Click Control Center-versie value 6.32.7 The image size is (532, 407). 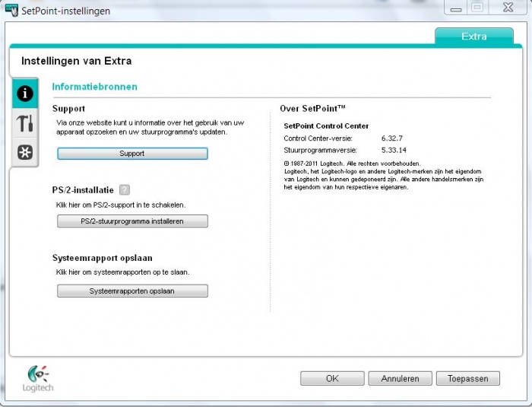coord(392,138)
